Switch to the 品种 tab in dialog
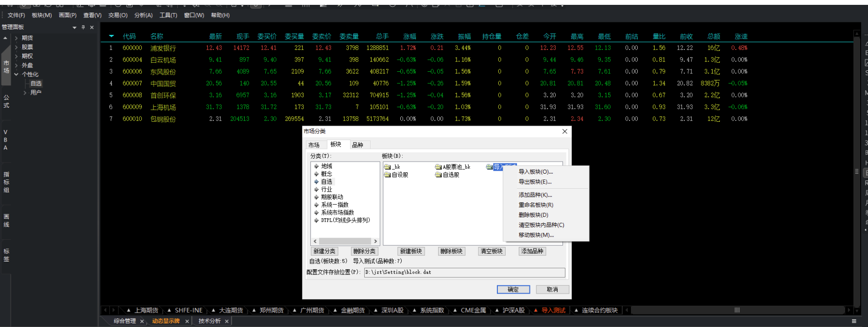The height and width of the screenshot is (327, 868). (357, 145)
